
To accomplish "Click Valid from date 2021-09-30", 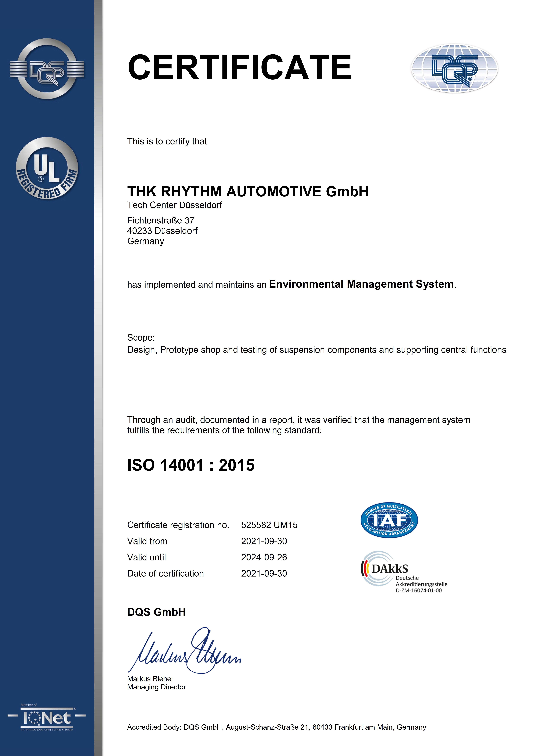I will (x=264, y=541).
